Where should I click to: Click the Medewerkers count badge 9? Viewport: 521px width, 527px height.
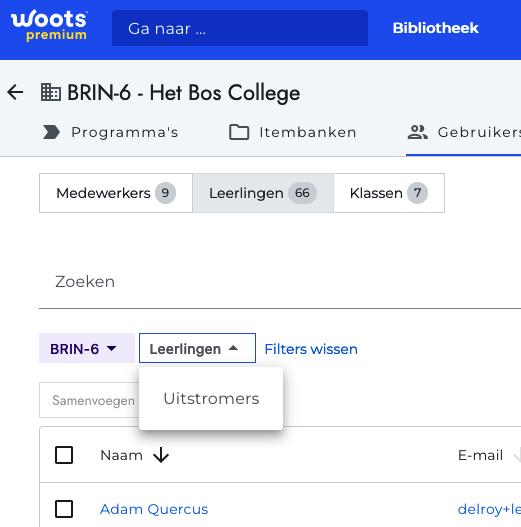tap(165, 193)
